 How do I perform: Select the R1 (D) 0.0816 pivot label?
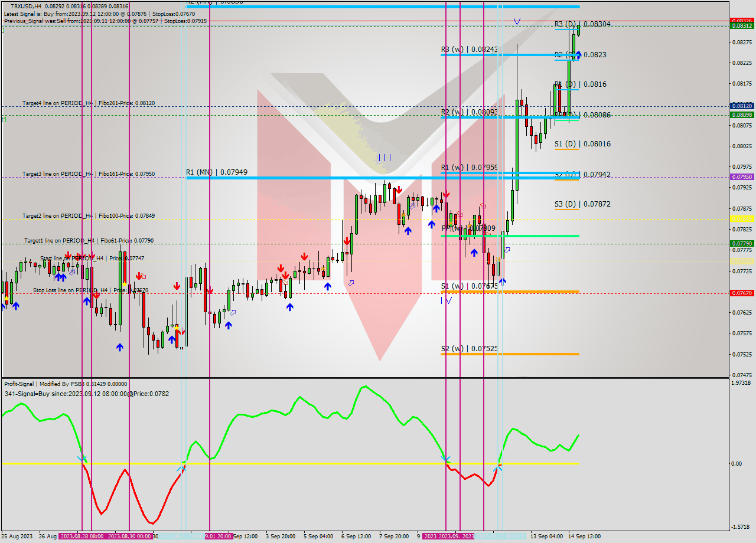coord(581,84)
